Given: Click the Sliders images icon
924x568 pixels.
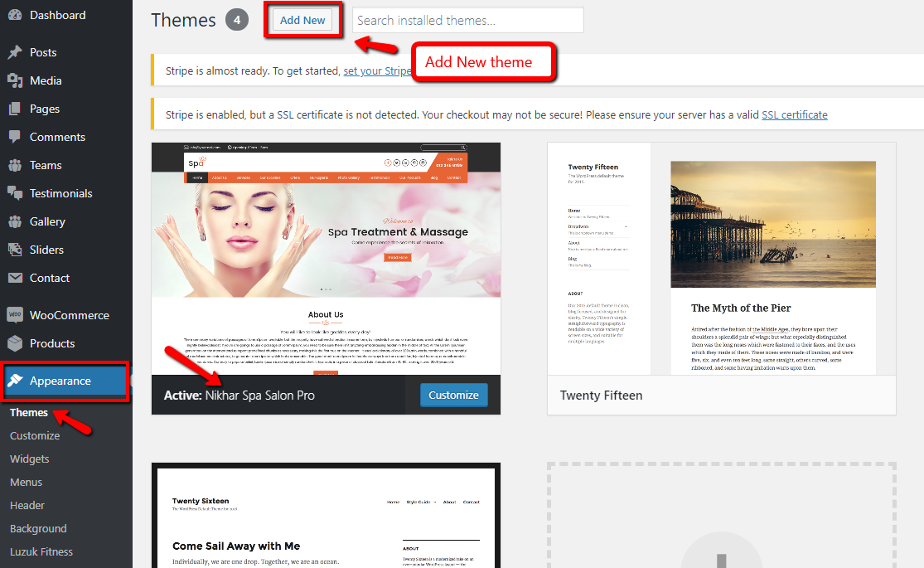Looking at the screenshot, I should coord(15,250).
